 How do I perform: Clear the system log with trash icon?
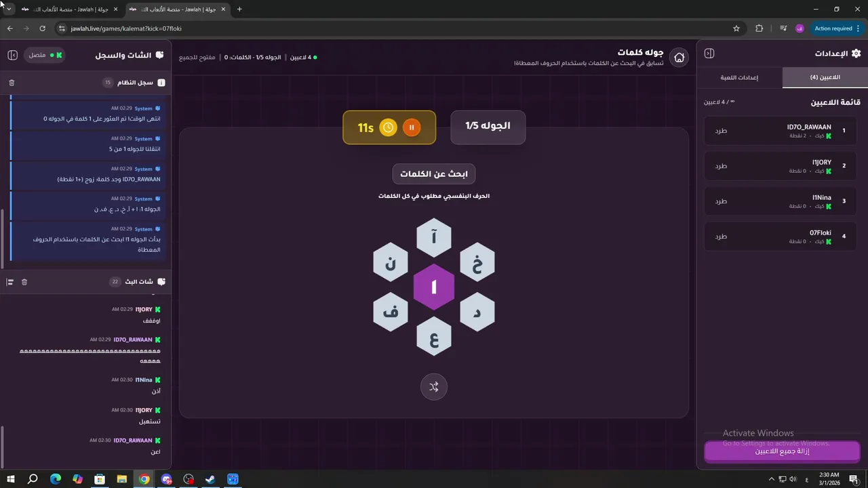click(x=12, y=83)
